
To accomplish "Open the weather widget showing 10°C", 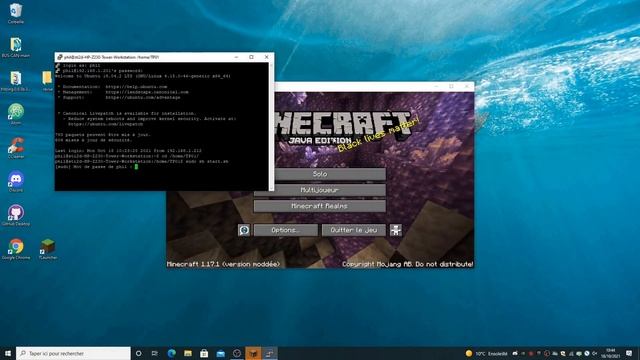I will (486, 353).
